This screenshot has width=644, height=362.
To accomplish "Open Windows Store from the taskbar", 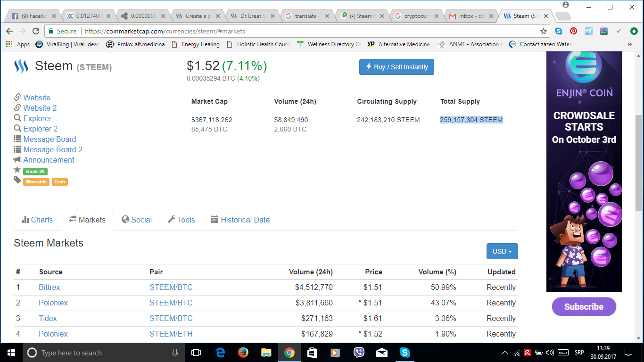I will tap(312, 353).
